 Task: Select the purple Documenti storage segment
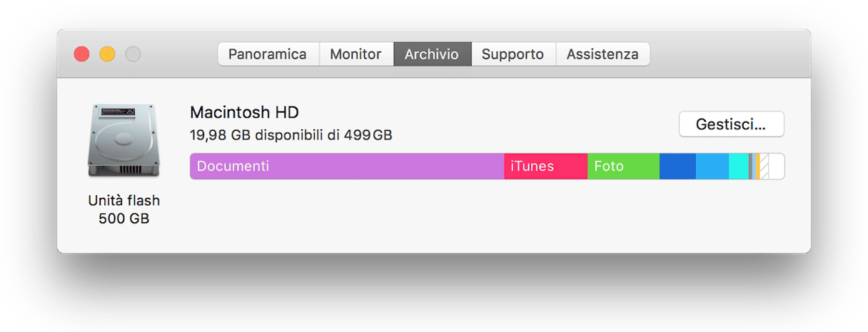point(347,166)
